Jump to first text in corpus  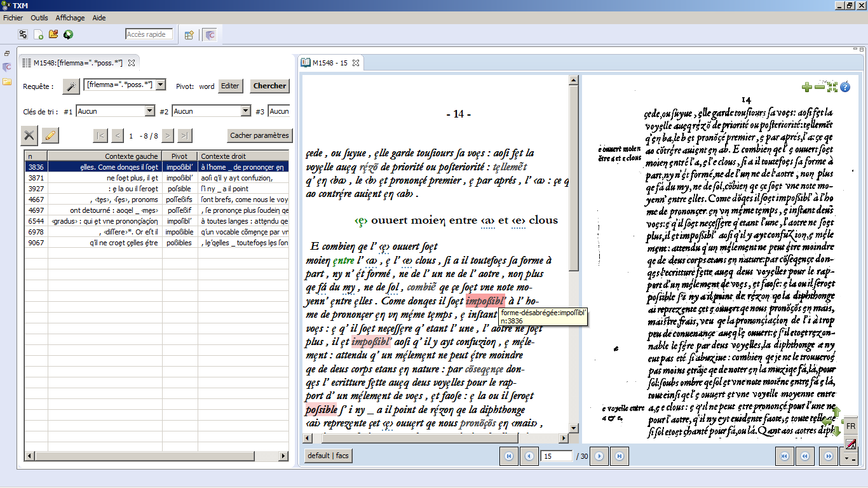coord(784,456)
